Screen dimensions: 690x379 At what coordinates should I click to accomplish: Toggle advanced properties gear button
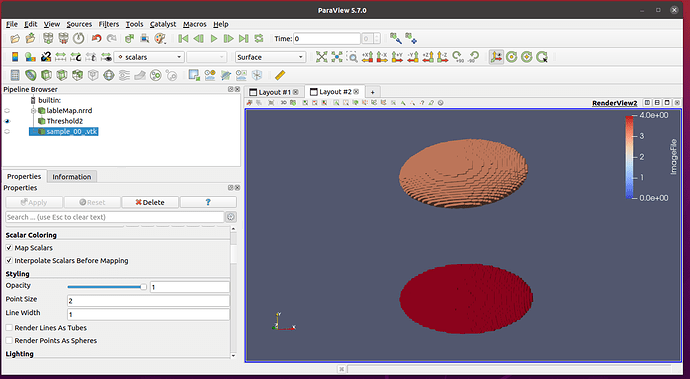231,217
